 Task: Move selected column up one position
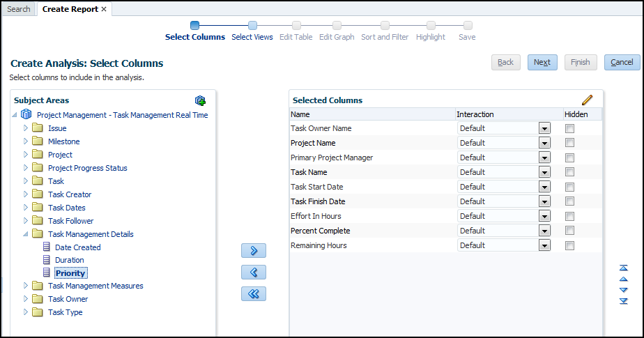coord(624,279)
